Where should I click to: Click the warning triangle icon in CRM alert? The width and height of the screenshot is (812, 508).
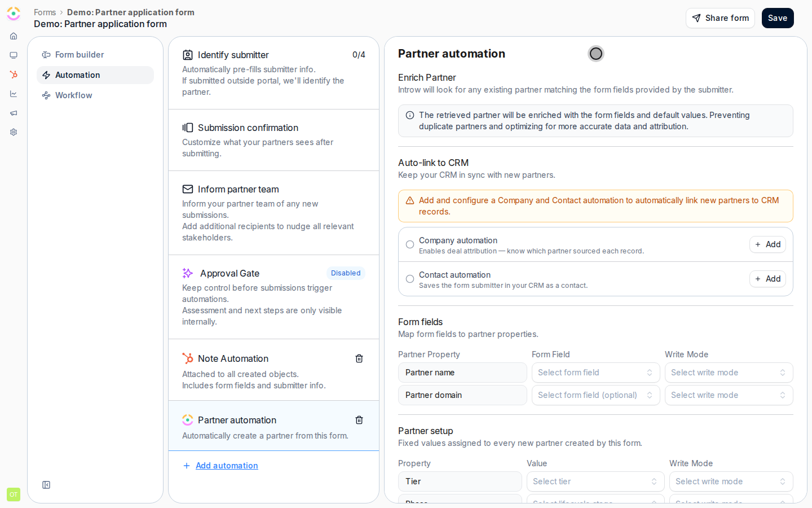pos(410,200)
